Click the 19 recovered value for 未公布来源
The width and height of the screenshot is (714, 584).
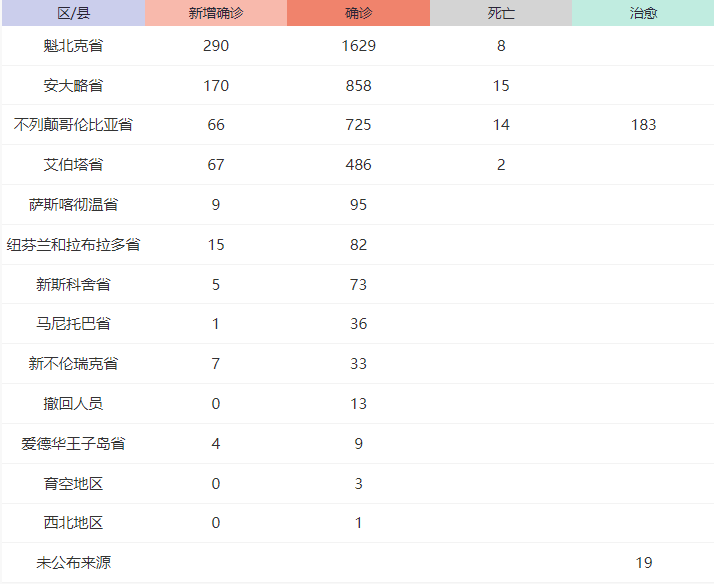pyautogui.click(x=643, y=563)
